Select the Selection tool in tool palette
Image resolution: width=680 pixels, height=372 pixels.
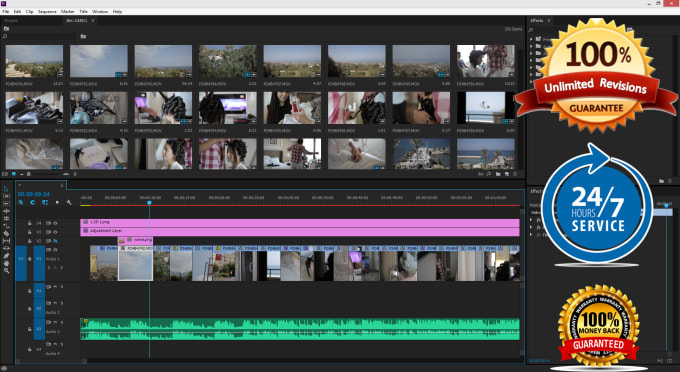click(x=6, y=189)
